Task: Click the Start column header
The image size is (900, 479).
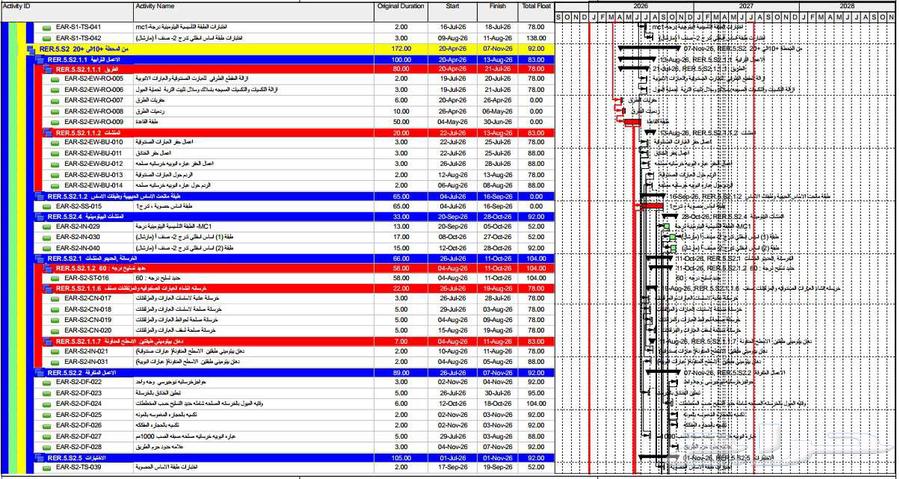Action: pyautogui.click(x=453, y=12)
